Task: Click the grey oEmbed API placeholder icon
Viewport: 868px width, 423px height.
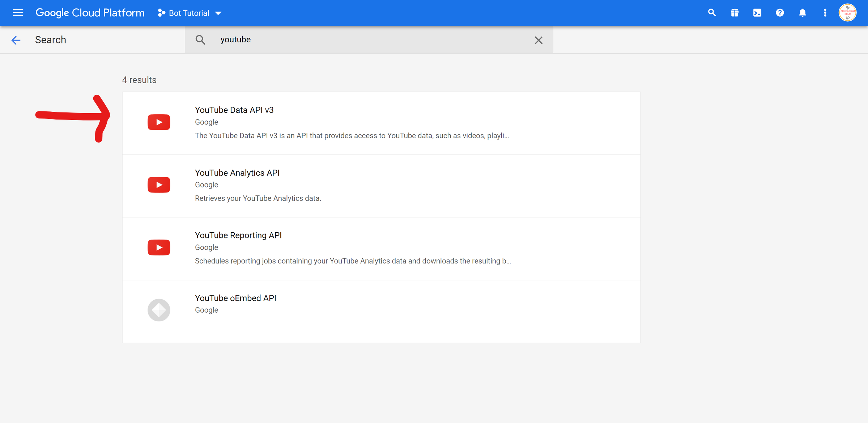Action: click(x=159, y=310)
